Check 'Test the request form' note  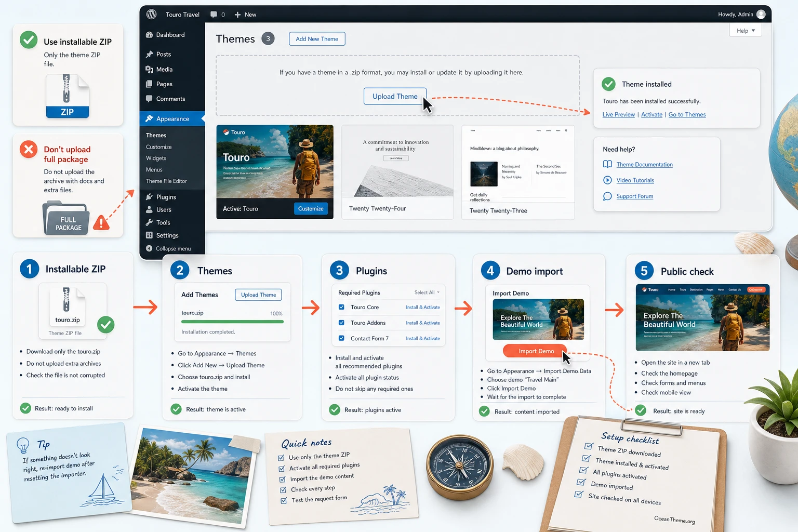coord(284,501)
